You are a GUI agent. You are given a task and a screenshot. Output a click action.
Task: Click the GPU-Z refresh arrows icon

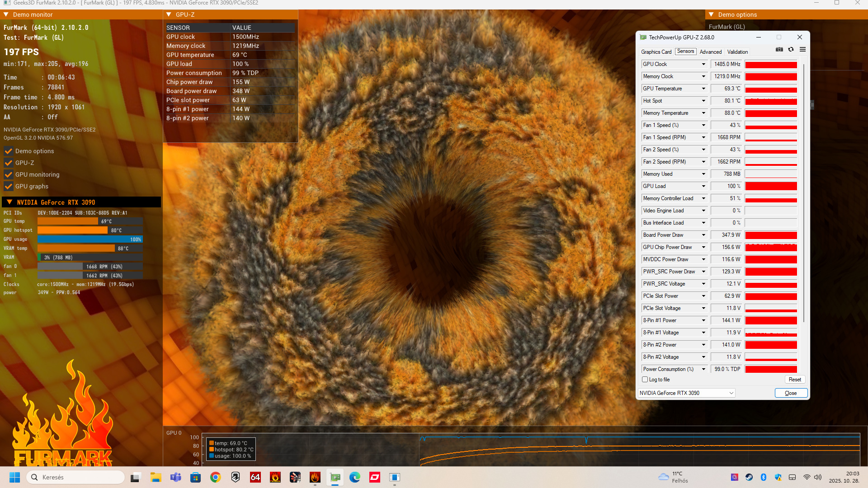(x=791, y=50)
